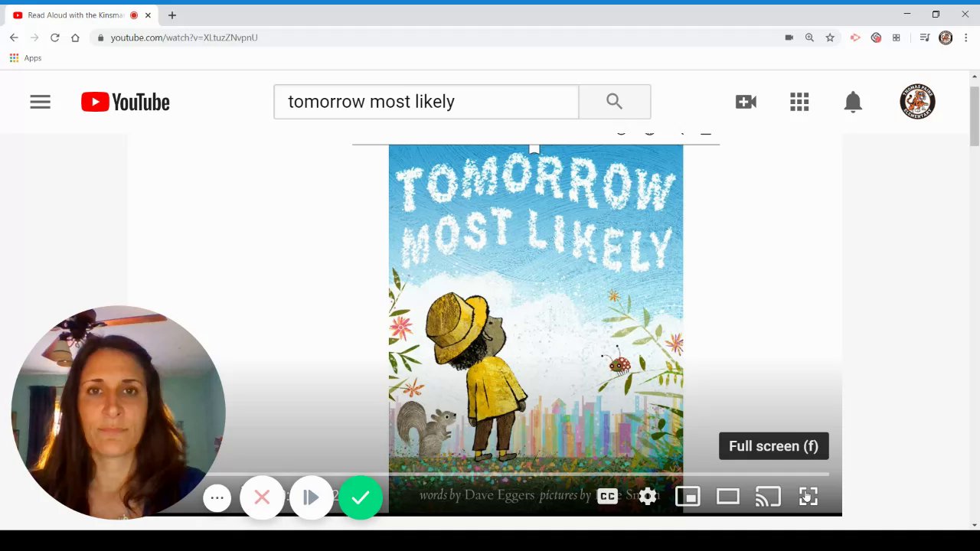Open the red arrow recorder extension
The width and height of the screenshot is (980, 551).
(855, 37)
